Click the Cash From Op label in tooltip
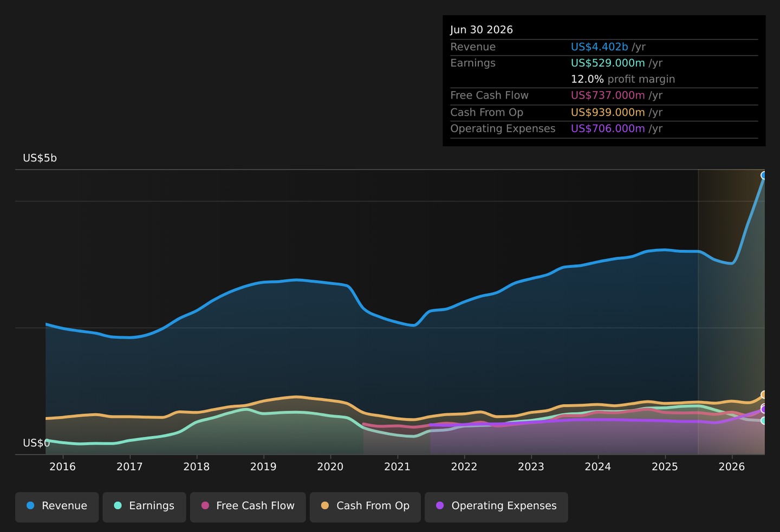 486,113
